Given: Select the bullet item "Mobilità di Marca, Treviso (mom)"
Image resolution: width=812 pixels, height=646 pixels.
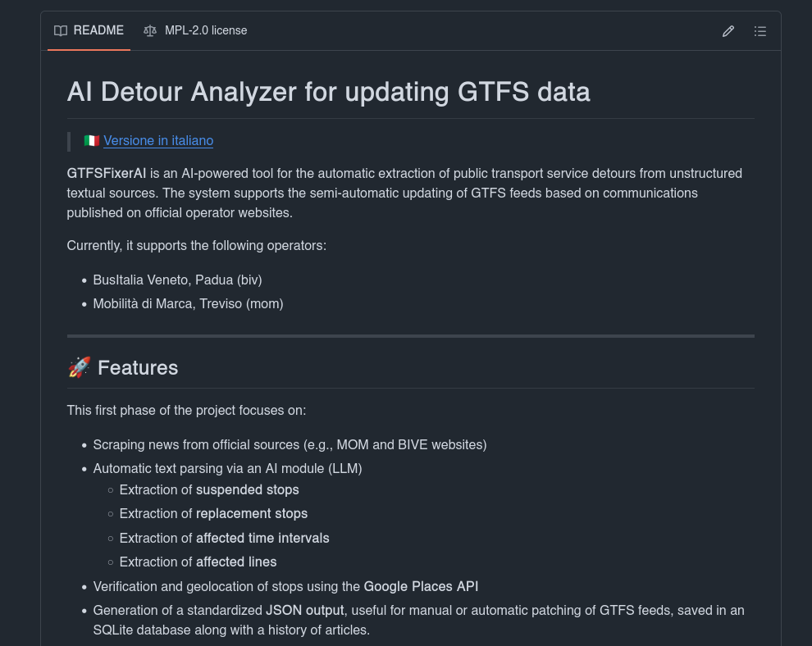Looking at the screenshot, I should click(188, 303).
